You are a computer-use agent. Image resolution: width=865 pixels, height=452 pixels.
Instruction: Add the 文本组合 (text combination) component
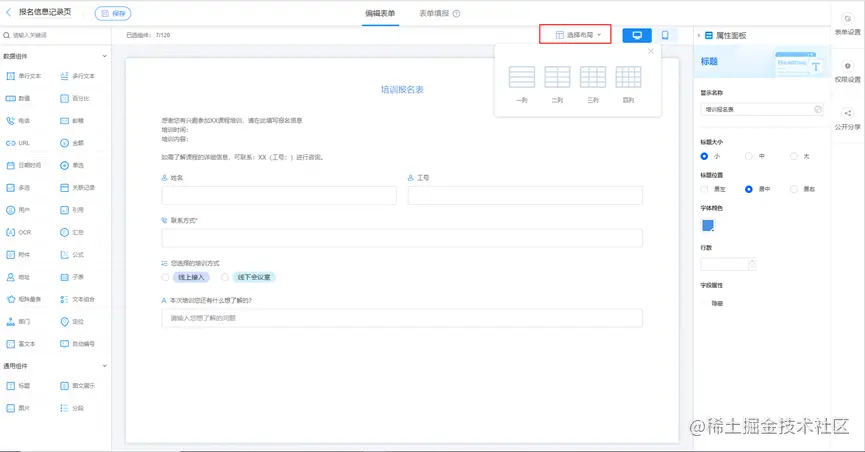coord(77,299)
